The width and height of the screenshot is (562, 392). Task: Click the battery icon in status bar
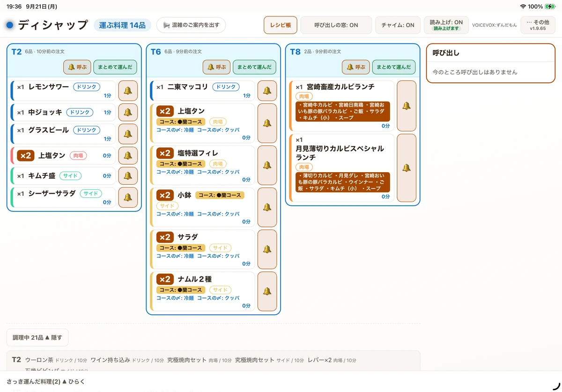click(x=550, y=7)
